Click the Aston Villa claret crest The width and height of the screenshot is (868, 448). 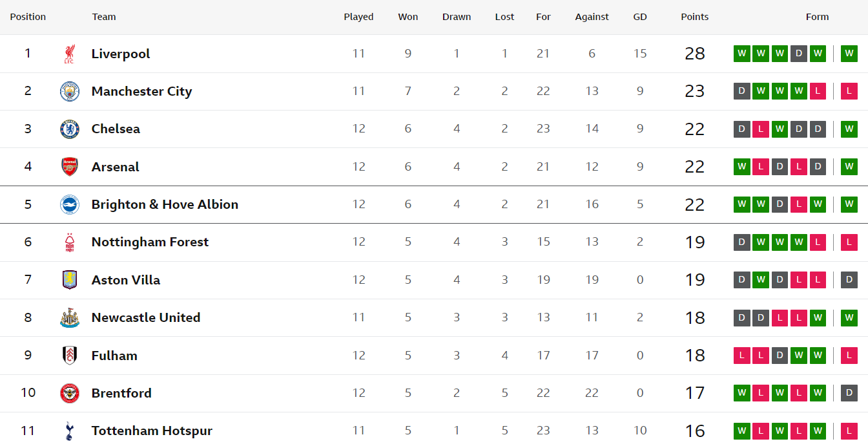point(69,280)
